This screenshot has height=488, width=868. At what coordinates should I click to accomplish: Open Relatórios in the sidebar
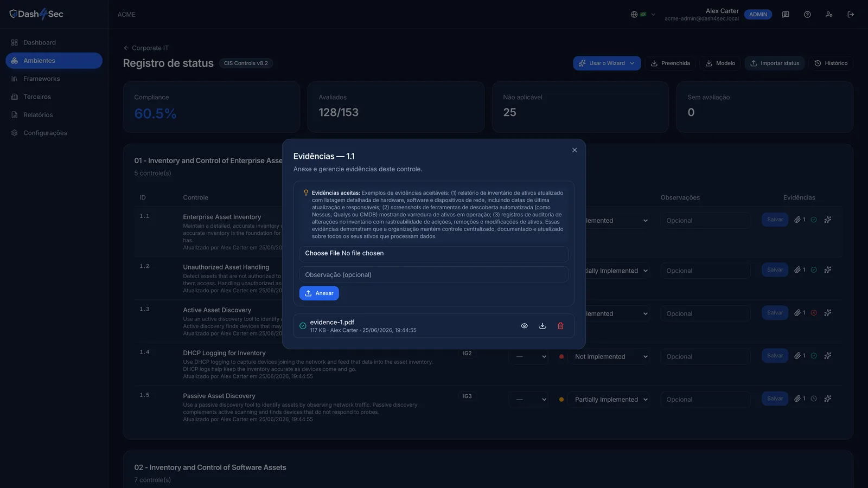(x=54, y=115)
